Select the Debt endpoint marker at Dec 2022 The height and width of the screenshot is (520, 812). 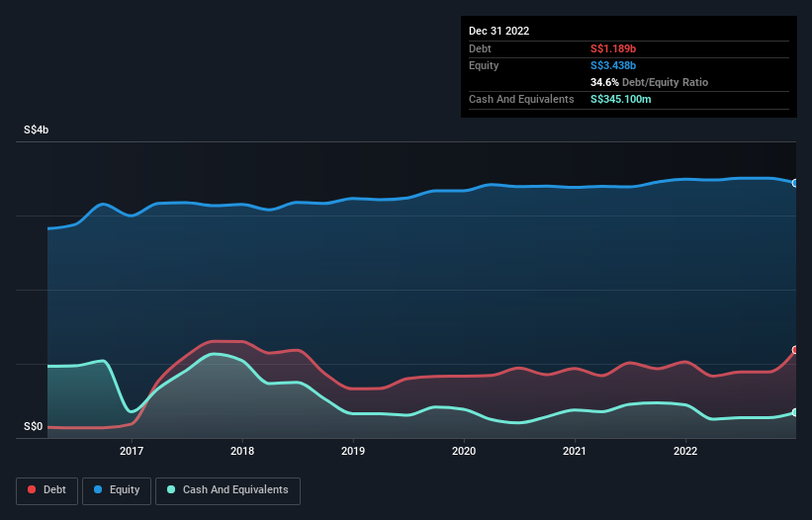point(795,350)
